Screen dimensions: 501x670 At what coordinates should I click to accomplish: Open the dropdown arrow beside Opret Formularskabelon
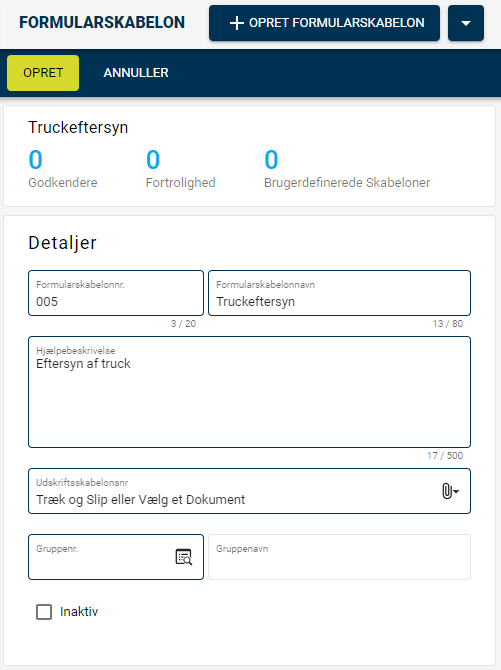[466, 23]
